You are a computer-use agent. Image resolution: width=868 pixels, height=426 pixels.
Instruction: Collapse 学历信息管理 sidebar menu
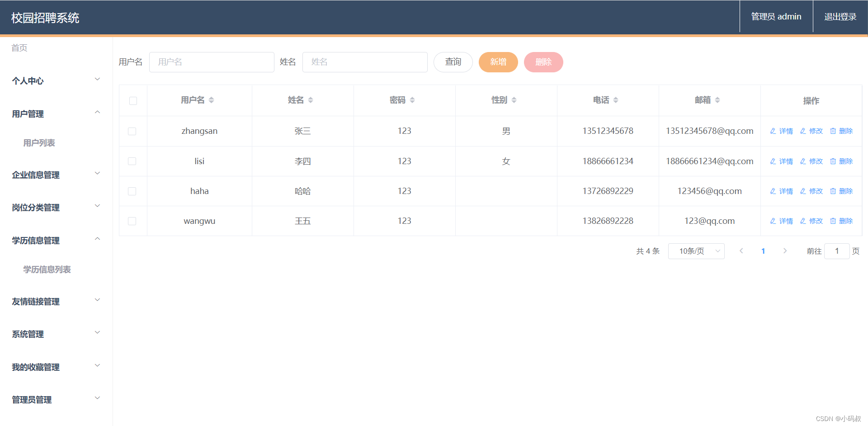click(56, 240)
